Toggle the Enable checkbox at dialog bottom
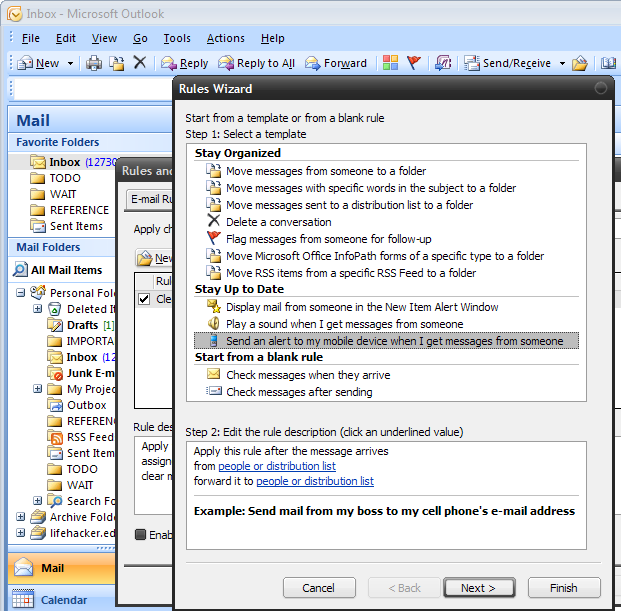The image size is (621, 611). tap(141, 534)
